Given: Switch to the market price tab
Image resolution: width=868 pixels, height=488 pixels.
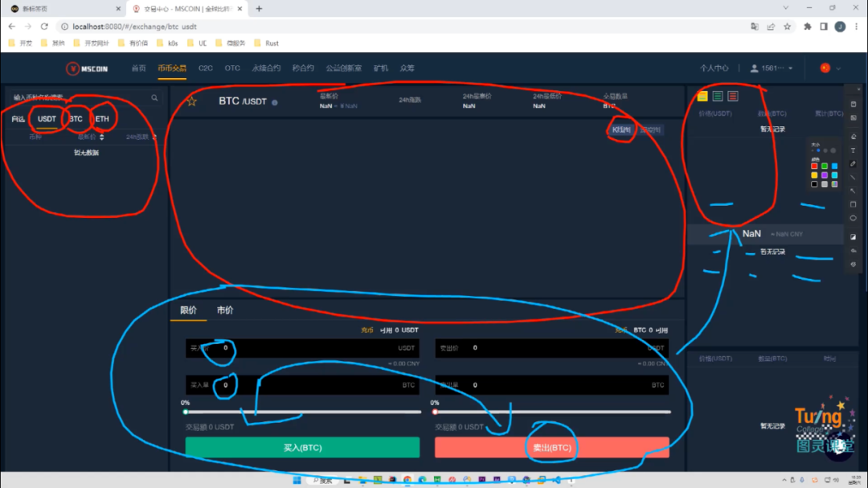Looking at the screenshot, I should (x=225, y=310).
